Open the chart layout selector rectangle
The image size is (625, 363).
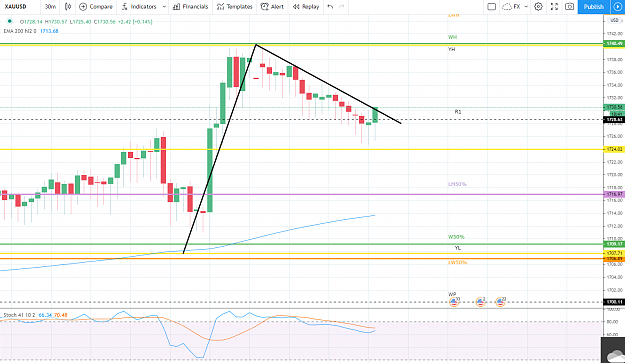click(x=492, y=7)
